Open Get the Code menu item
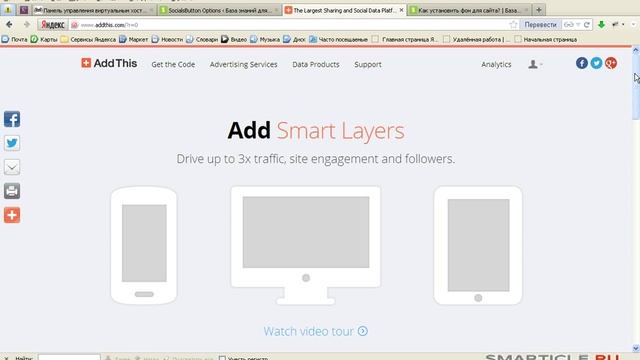 (173, 64)
